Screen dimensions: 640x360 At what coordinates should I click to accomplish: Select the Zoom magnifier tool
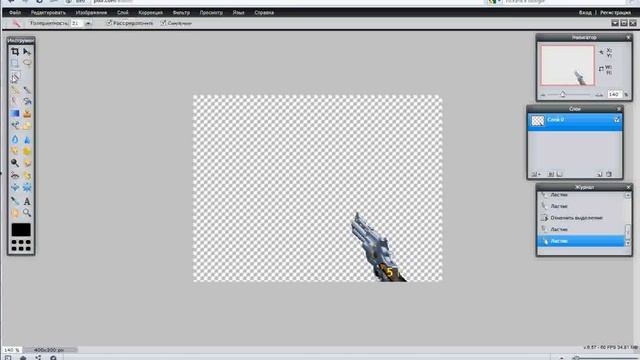tap(27, 213)
